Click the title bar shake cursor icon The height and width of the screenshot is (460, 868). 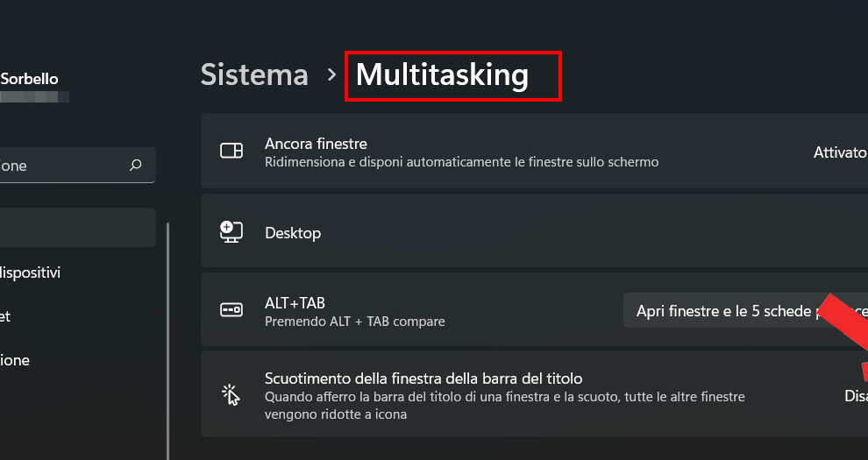(231, 394)
